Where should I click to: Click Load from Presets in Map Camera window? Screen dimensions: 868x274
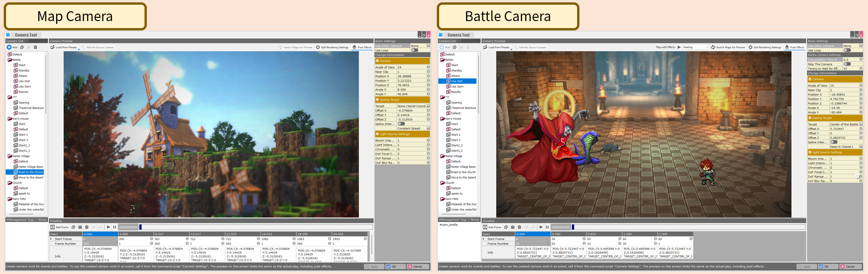[x=64, y=47]
